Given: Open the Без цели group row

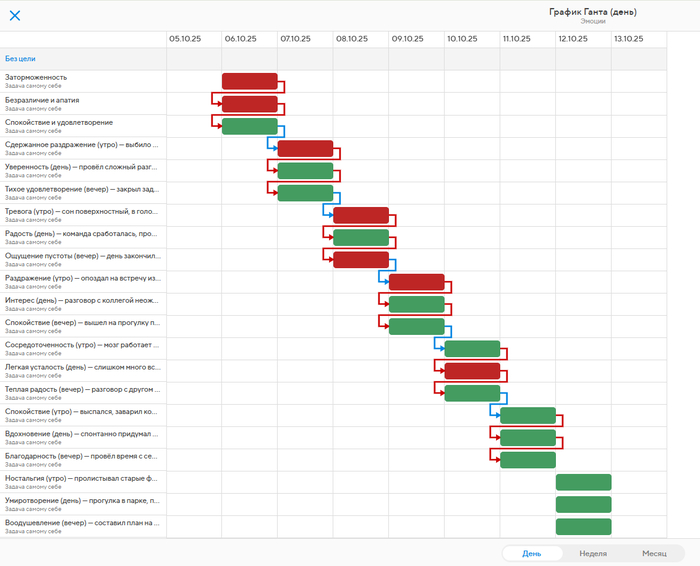Looking at the screenshot, I should (x=20, y=59).
